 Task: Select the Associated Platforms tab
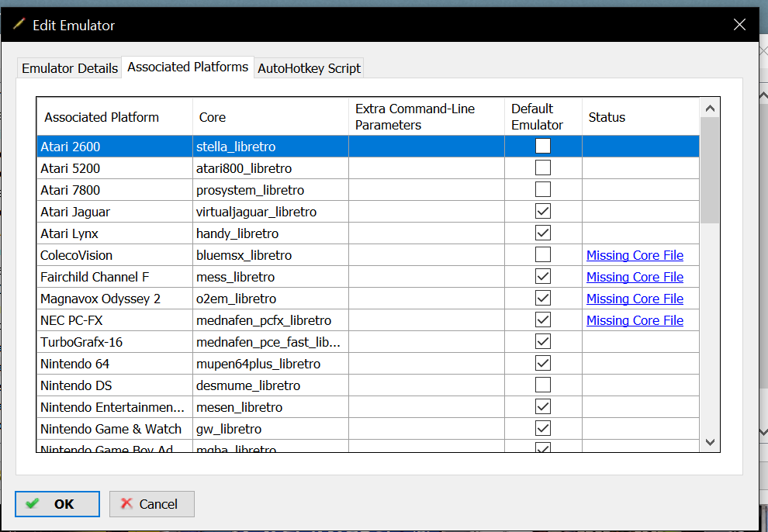click(x=188, y=67)
